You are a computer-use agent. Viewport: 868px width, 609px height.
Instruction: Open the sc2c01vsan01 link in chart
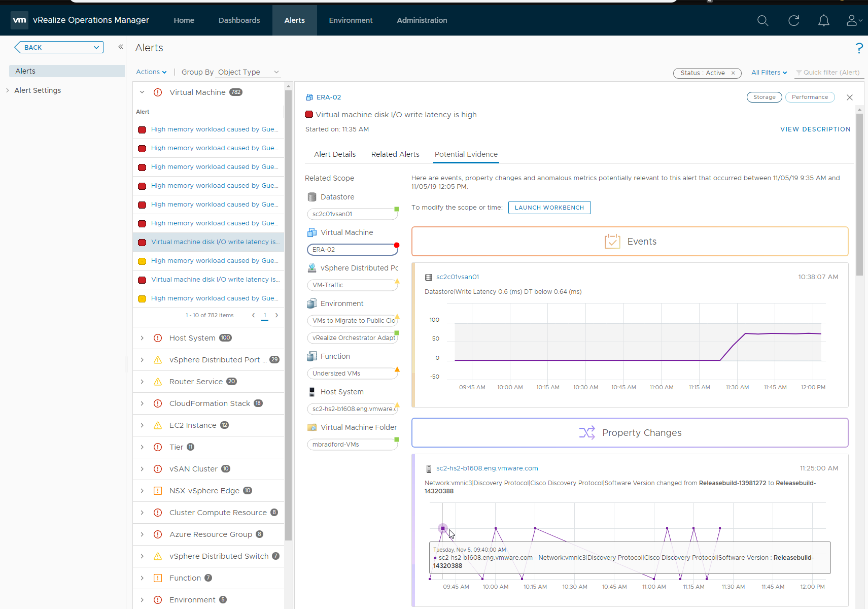click(x=458, y=277)
